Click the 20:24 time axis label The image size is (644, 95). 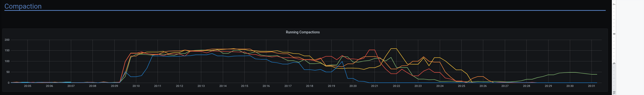(440, 86)
